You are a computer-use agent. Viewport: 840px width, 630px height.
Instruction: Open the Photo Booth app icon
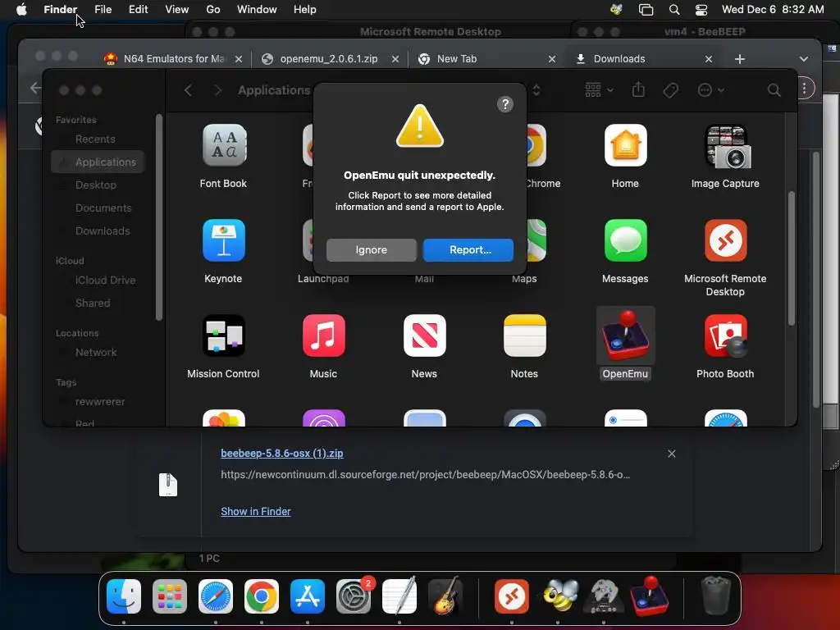[725, 336]
